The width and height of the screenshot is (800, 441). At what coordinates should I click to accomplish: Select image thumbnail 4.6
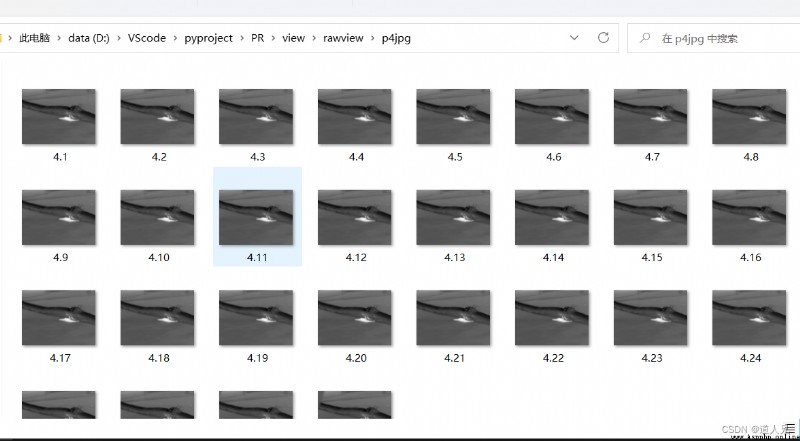[552, 116]
